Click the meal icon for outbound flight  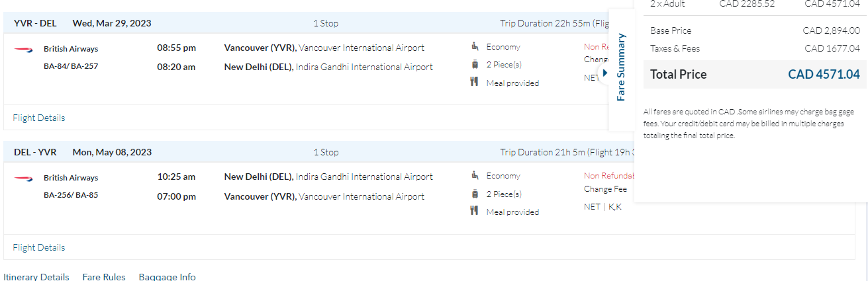pyautogui.click(x=475, y=82)
